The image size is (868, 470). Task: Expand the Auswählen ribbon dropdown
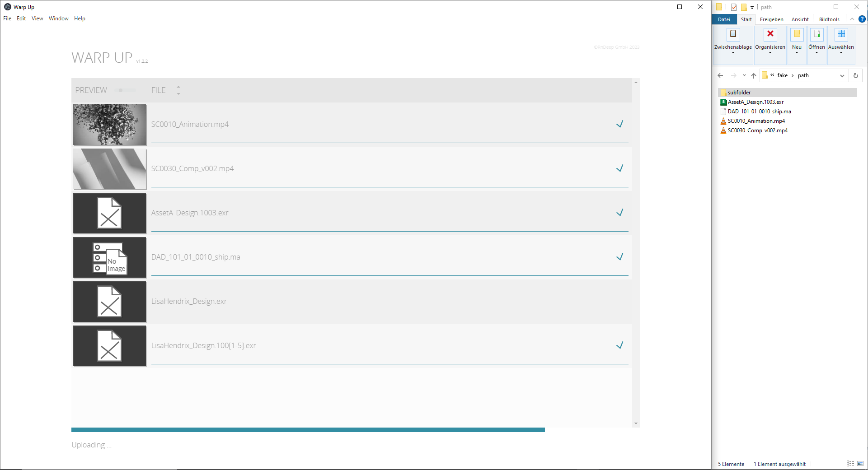[x=840, y=53]
